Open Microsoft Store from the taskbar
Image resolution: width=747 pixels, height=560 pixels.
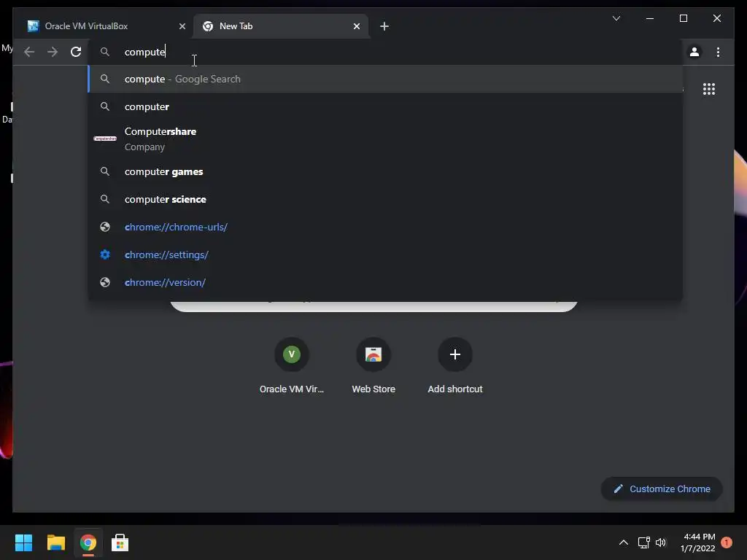coord(120,542)
